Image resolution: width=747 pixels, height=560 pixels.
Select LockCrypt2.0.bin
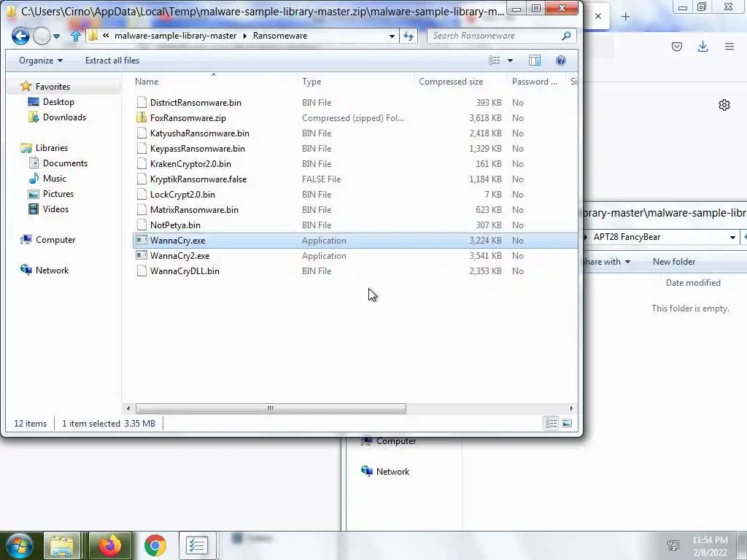click(182, 194)
